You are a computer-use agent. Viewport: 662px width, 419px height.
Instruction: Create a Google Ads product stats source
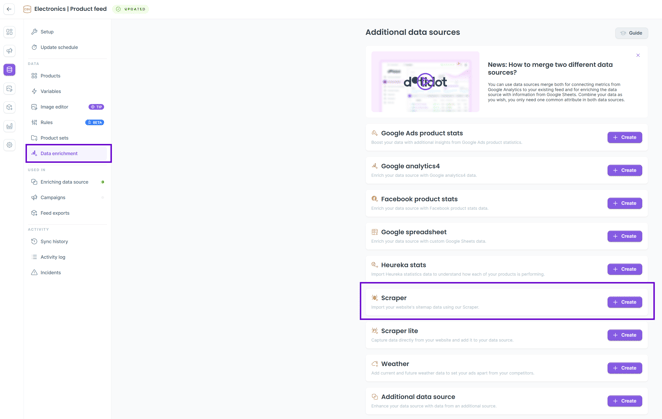tap(624, 137)
